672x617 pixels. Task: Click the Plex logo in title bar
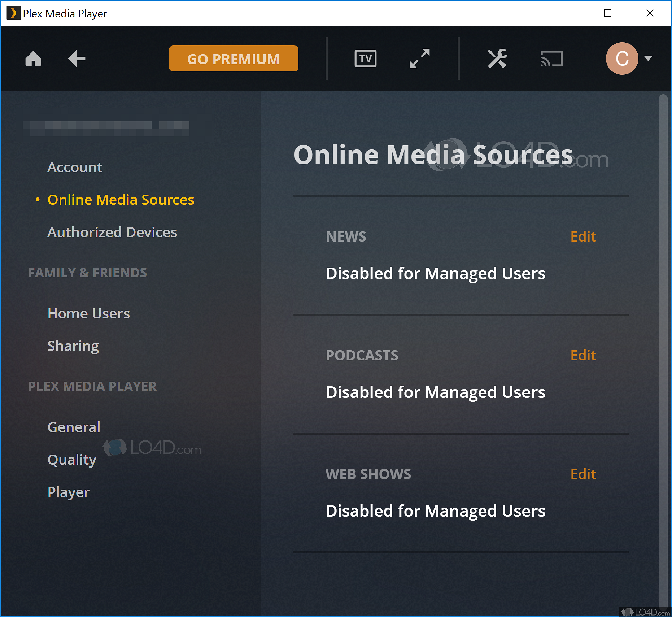(13, 13)
